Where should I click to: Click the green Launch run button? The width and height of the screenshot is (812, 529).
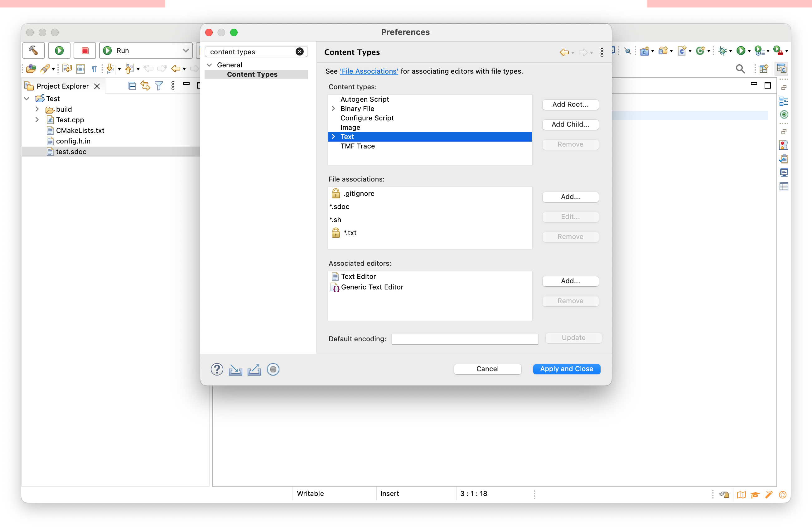coord(59,51)
